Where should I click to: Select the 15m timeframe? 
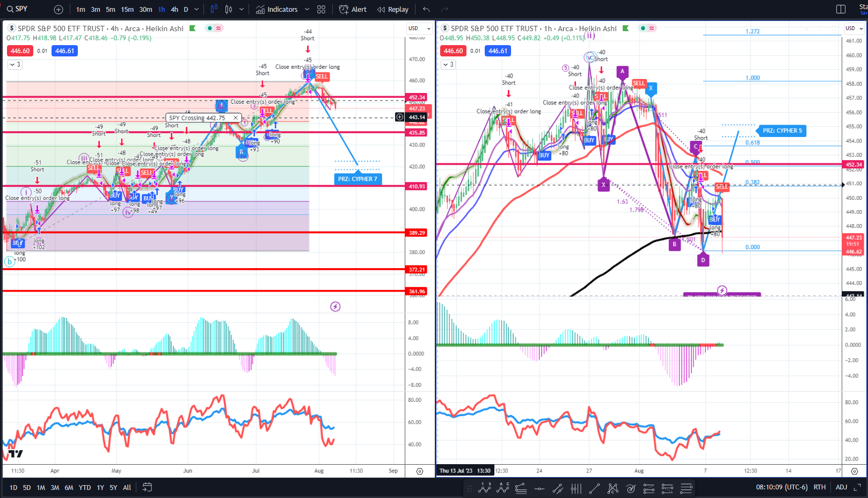(x=127, y=10)
